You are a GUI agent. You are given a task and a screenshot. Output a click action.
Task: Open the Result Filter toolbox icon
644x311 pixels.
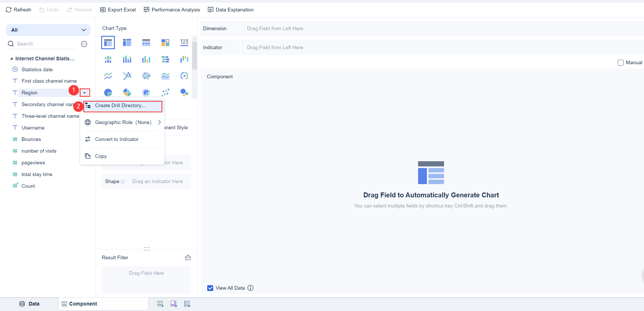(x=188, y=257)
